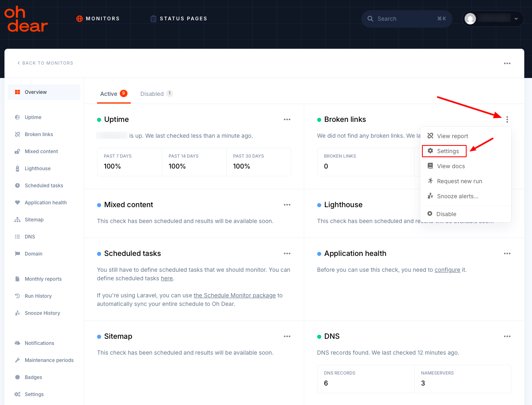Open Snooze History in the sidebar
Image resolution: width=532 pixels, height=405 pixels.
pyautogui.click(x=42, y=313)
